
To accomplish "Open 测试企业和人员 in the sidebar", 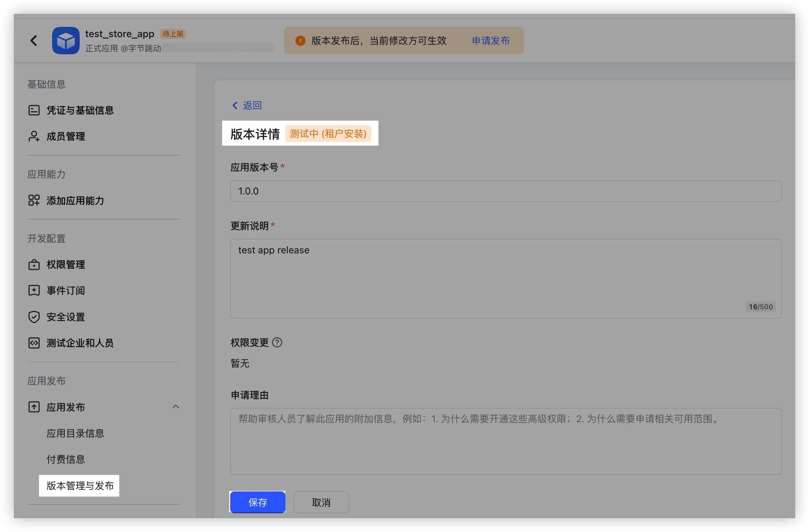I will pos(80,343).
